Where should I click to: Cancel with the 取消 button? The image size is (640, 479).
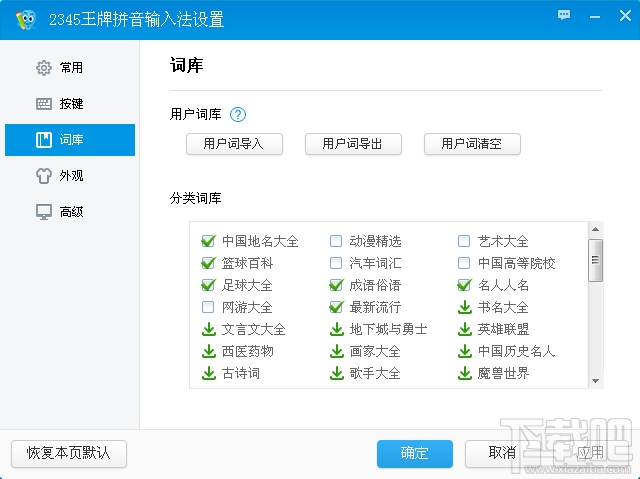[503, 453]
